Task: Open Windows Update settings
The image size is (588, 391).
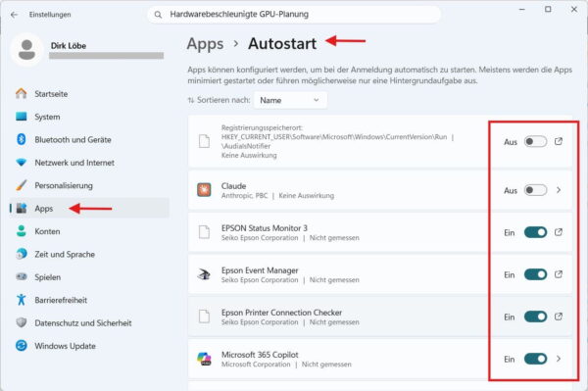Action: (x=89, y=345)
